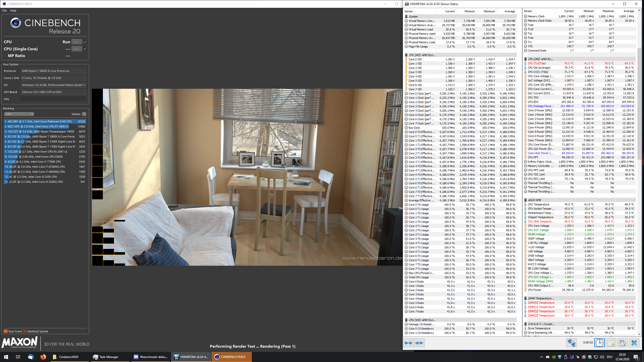The width and height of the screenshot is (644, 362).
Task: Open Firefox from the taskbar
Action: 43,357
